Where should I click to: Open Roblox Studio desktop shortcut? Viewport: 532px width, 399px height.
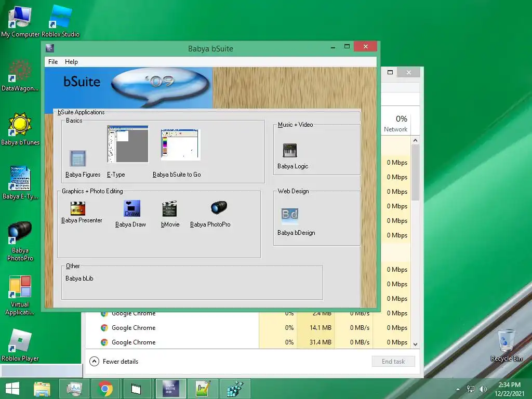(x=60, y=21)
